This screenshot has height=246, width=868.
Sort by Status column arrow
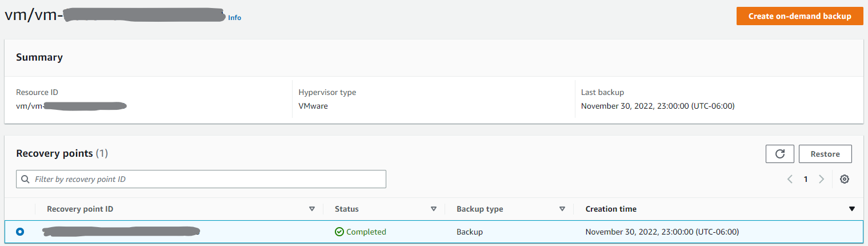[x=433, y=209]
